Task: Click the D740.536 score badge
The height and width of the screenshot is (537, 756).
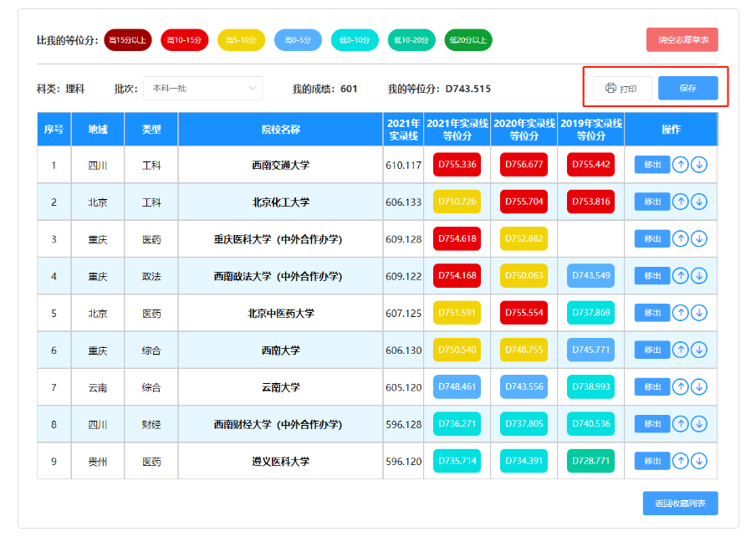Action: click(591, 424)
